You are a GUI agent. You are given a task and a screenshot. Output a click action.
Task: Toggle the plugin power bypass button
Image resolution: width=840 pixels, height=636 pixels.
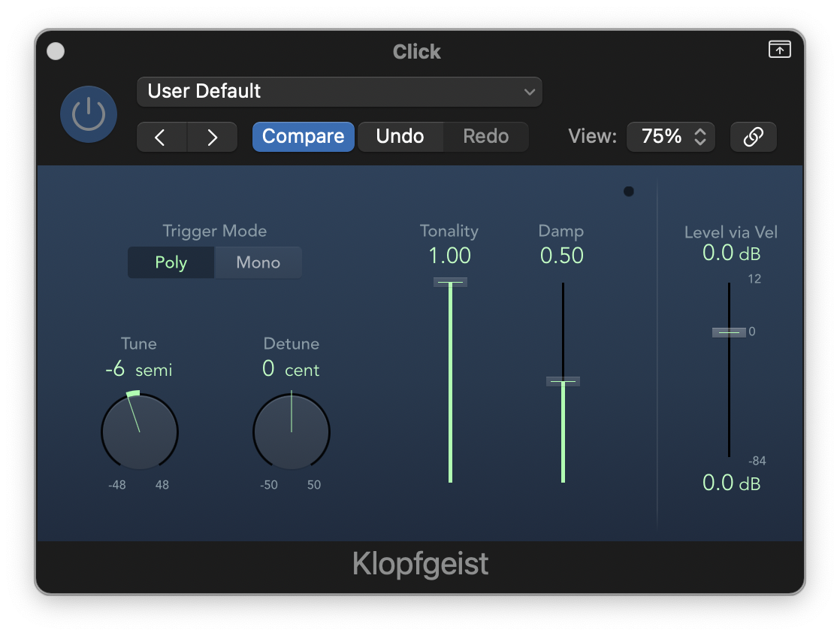click(x=89, y=114)
